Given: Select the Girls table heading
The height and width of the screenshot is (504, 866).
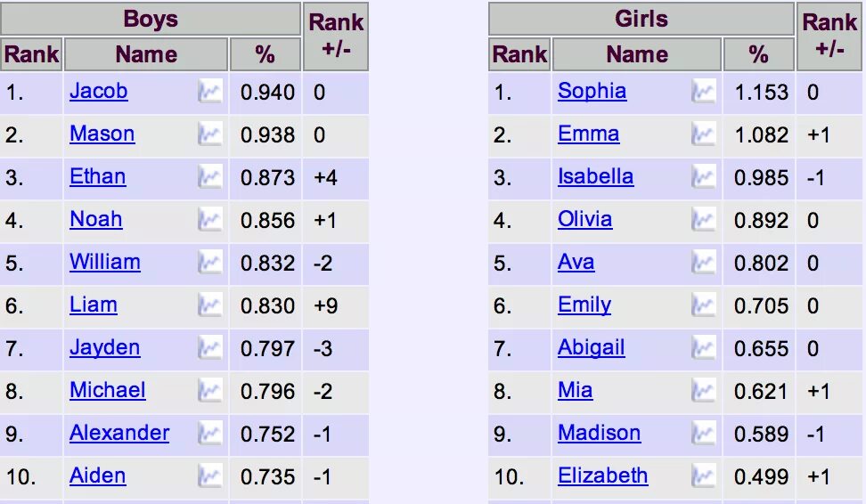Looking at the screenshot, I should [x=641, y=19].
